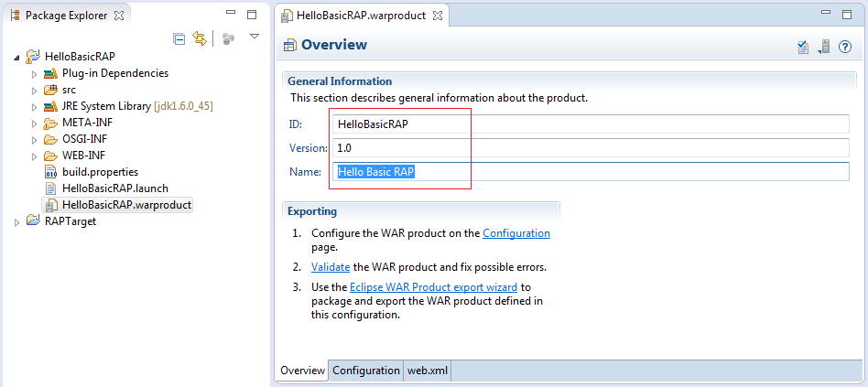Click the Version input field
The height and width of the screenshot is (387, 868).
click(591, 147)
